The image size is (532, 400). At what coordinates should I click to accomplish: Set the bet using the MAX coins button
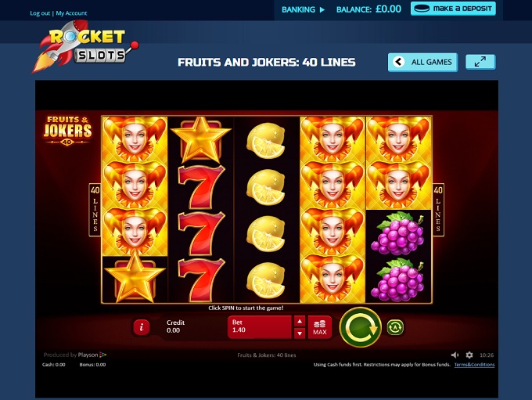point(320,327)
